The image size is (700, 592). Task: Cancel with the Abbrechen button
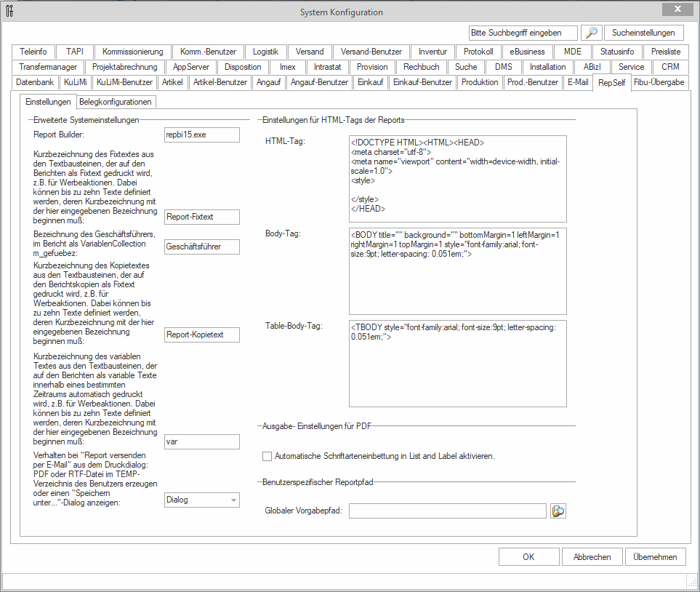[x=592, y=556]
